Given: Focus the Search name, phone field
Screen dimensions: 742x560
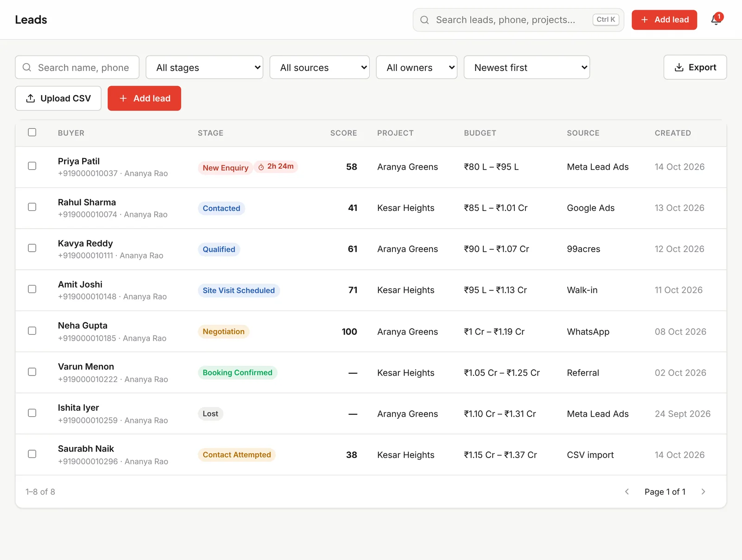Looking at the screenshot, I should tap(77, 67).
